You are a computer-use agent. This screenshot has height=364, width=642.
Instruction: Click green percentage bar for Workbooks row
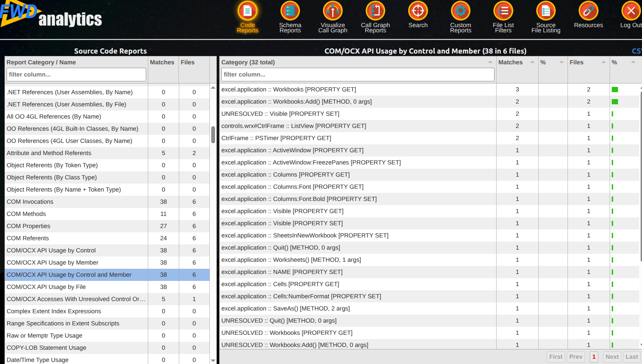[x=615, y=90]
